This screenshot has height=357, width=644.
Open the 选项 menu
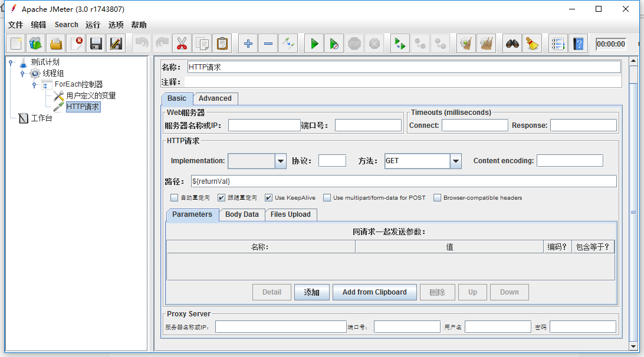click(116, 25)
